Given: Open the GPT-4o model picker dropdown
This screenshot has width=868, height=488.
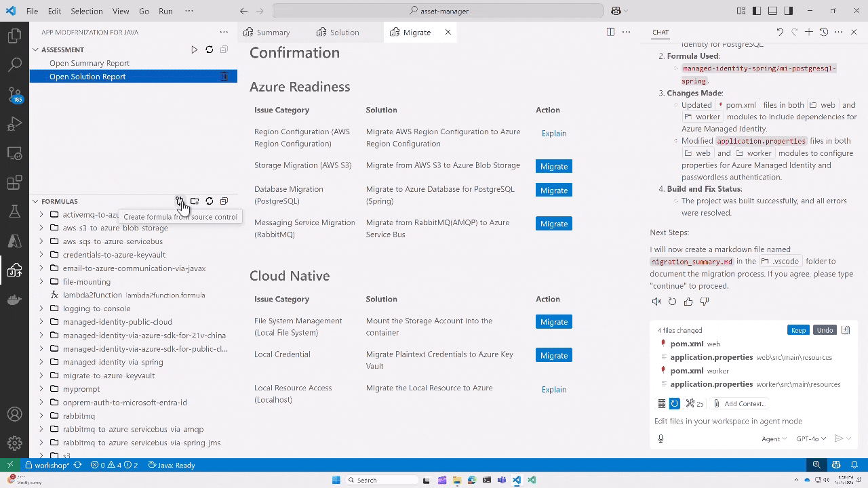Looking at the screenshot, I should coord(811,438).
